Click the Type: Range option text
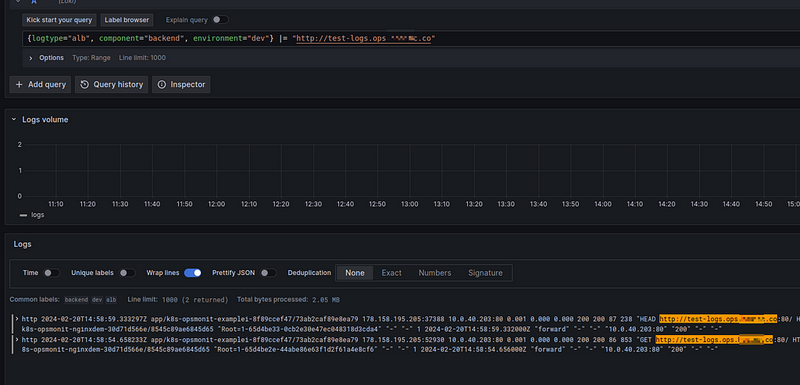This screenshot has width=800, height=385. 91,58
